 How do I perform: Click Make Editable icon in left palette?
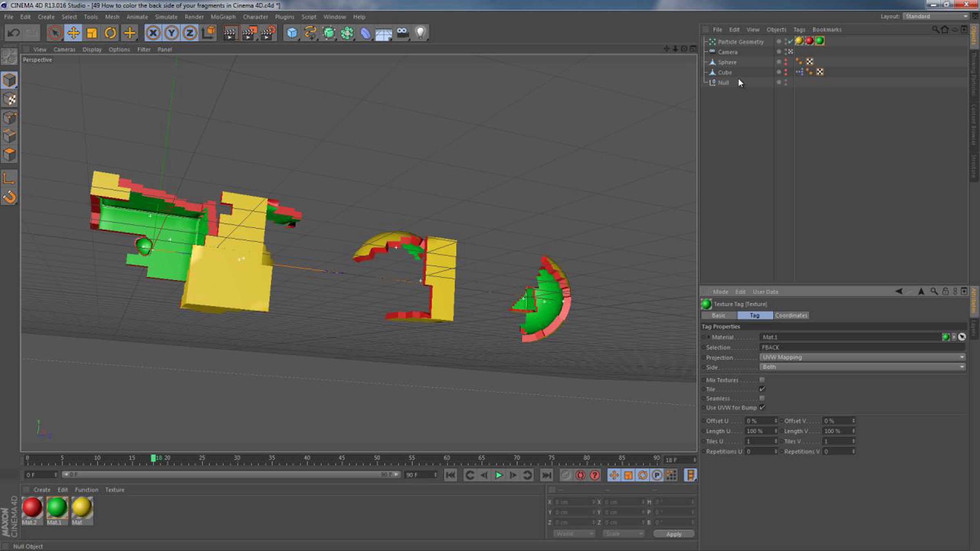(9, 56)
